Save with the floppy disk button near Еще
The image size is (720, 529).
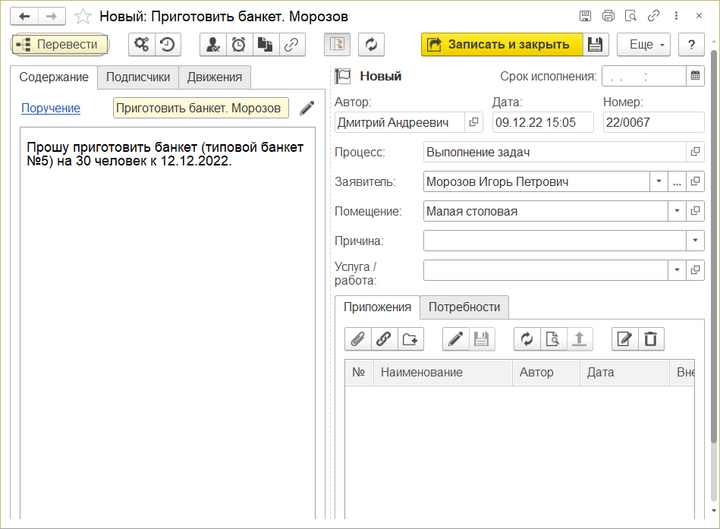596,45
